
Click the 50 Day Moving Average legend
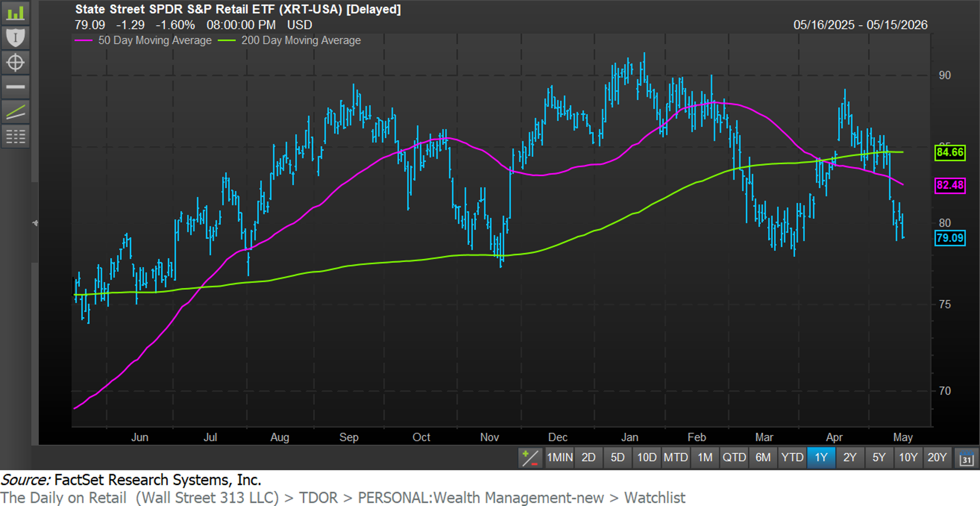click(155, 40)
